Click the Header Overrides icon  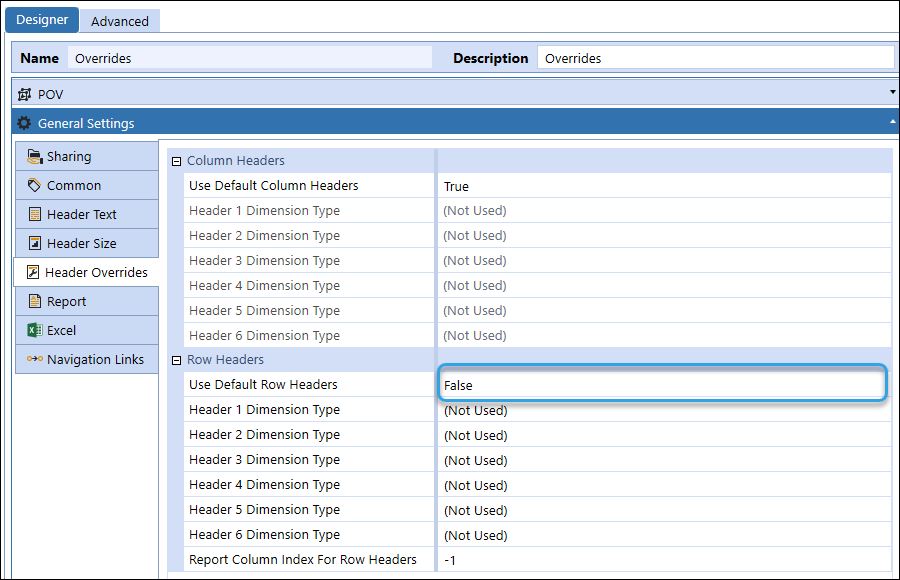pyautogui.click(x=33, y=272)
